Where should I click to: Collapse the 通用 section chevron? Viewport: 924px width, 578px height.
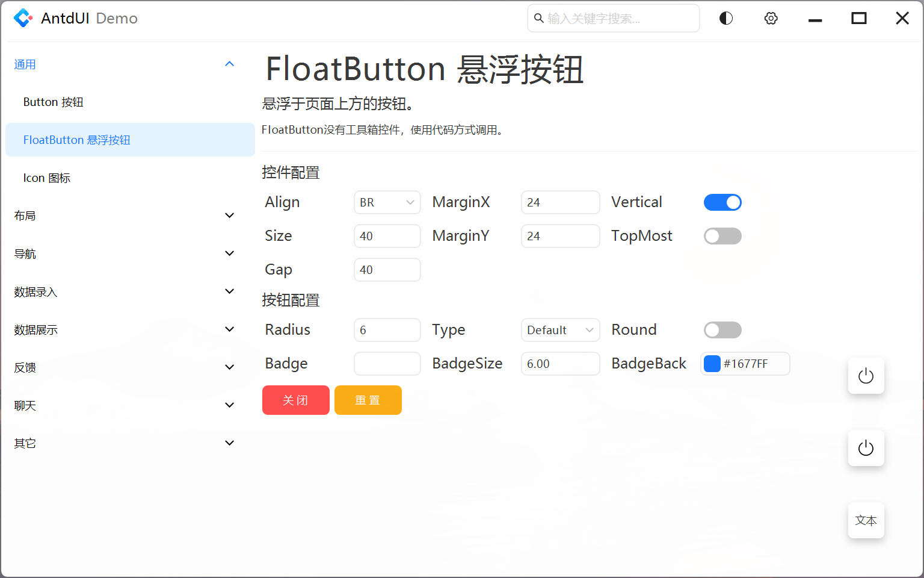(x=229, y=63)
